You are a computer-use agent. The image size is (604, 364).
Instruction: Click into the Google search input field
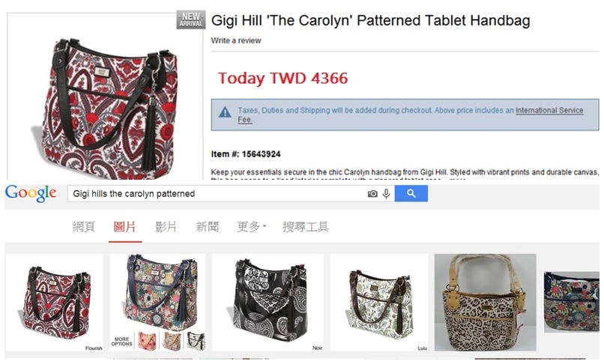[x=217, y=193]
